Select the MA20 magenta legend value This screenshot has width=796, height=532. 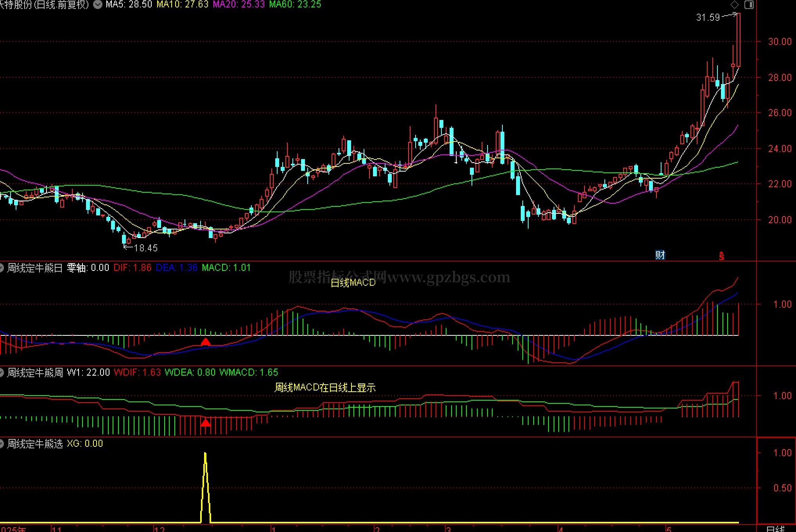pyautogui.click(x=238, y=5)
